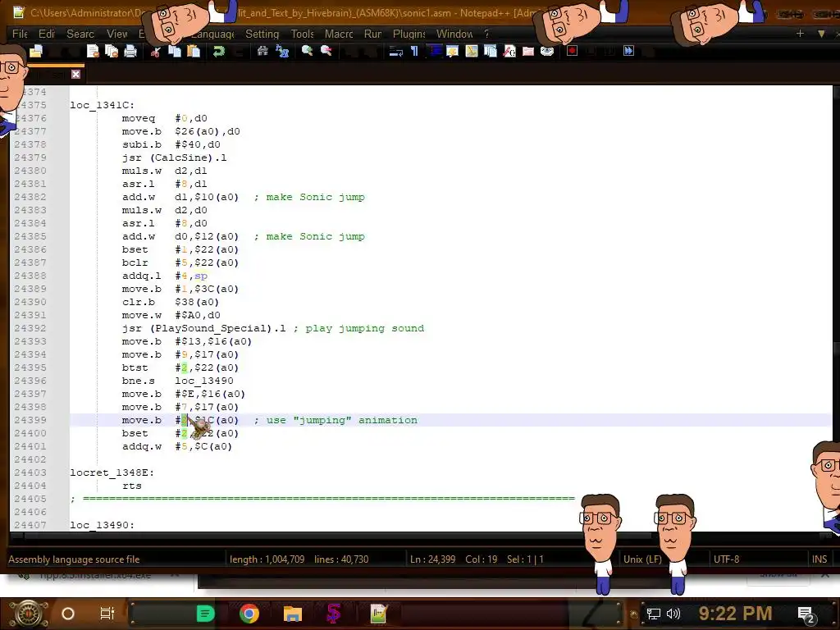Click the horizontal scrollbar below the editor
This screenshot has width=840, height=630.
(418, 535)
